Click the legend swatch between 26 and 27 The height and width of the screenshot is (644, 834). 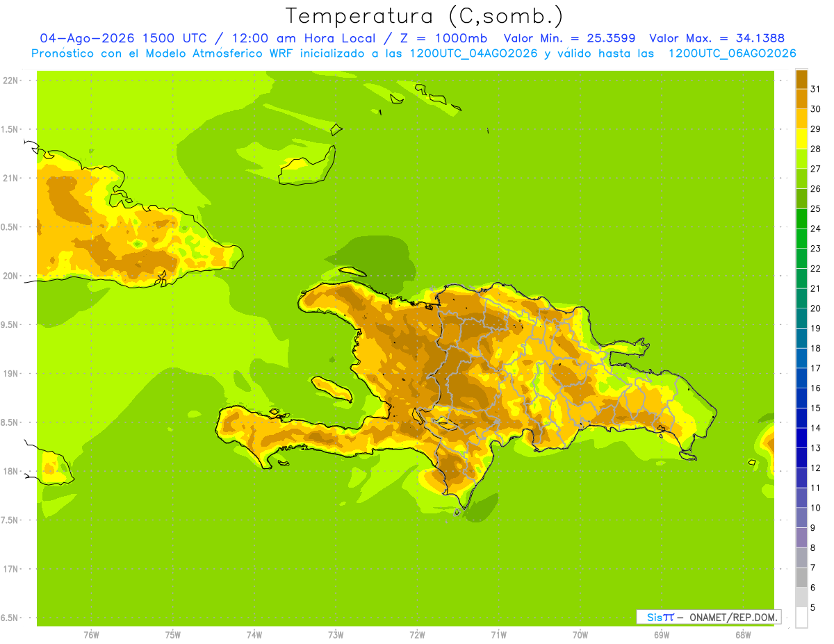tap(801, 179)
